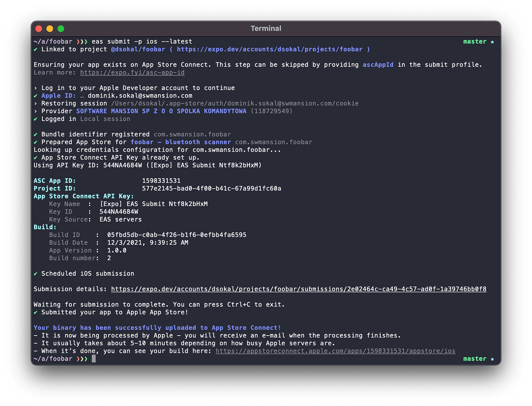The width and height of the screenshot is (532, 406).
Task: Click the checkmark beside Logged in
Action: point(36,119)
